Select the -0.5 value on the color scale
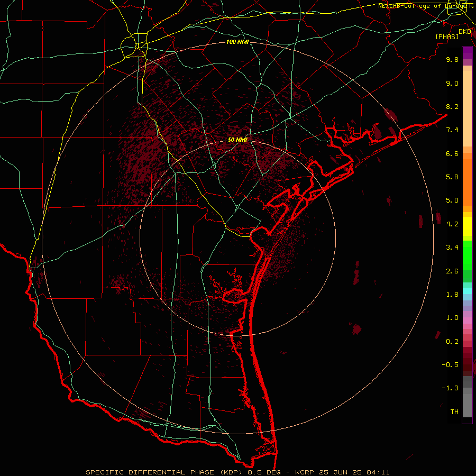This screenshot has height=476, width=476. tap(450, 365)
